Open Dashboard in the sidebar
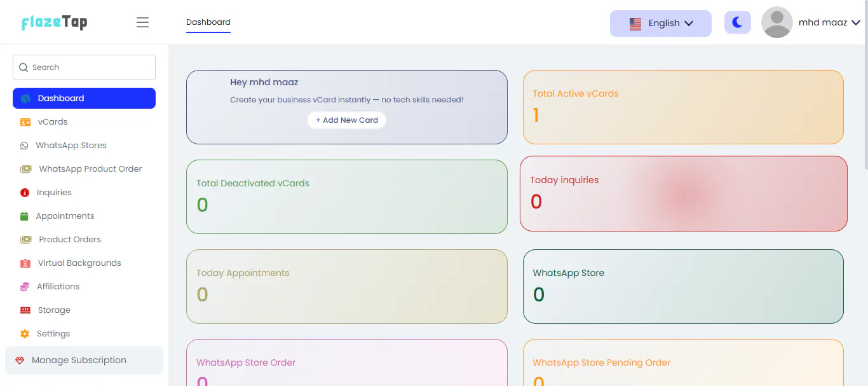 [x=84, y=99]
